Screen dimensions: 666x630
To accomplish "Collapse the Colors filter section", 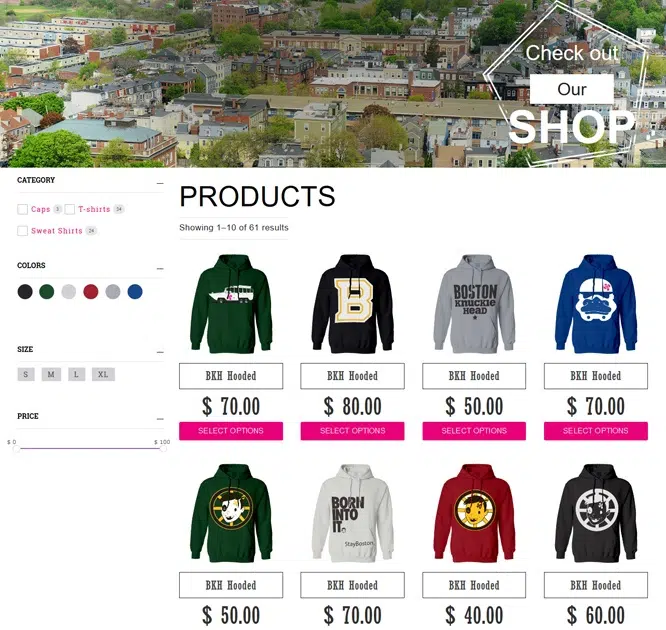I will tap(160, 268).
